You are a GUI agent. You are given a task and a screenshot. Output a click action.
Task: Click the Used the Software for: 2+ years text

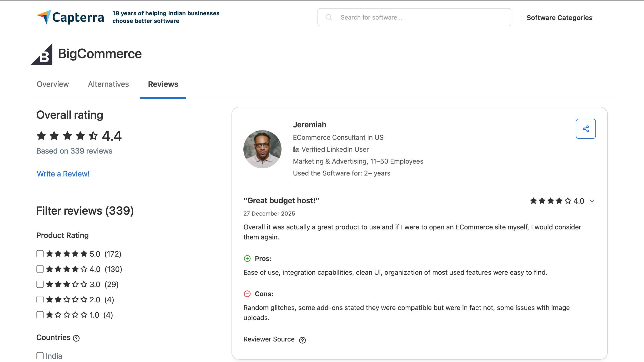[342, 173]
